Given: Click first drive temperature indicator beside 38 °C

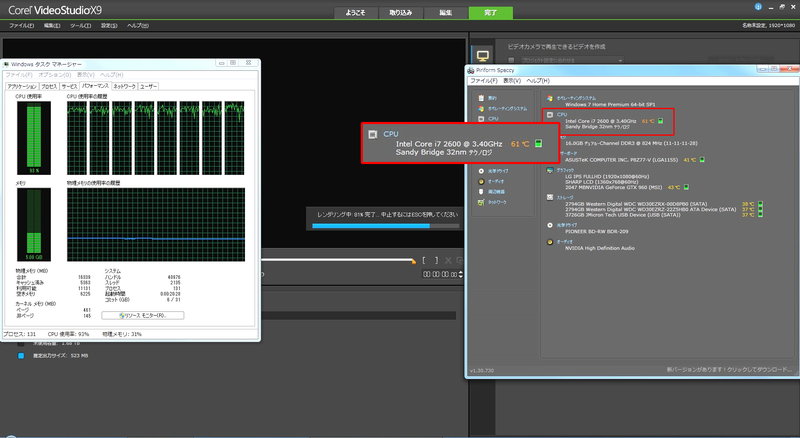Looking at the screenshot, I should pyautogui.click(x=760, y=204).
